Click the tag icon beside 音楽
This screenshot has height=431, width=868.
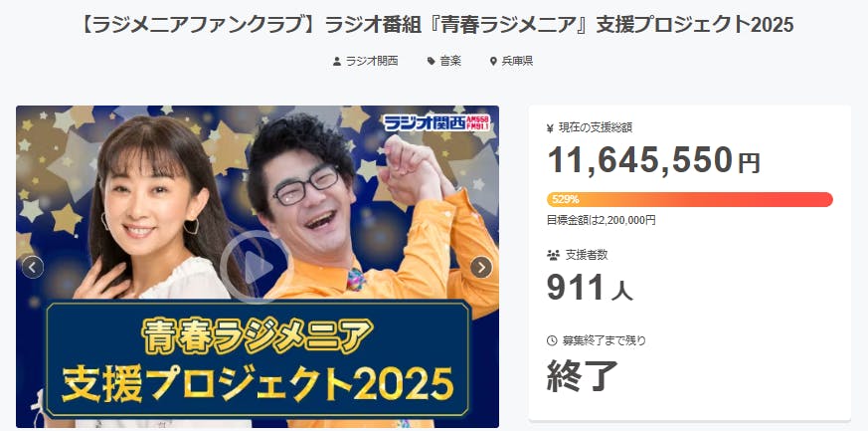[432, 62]
